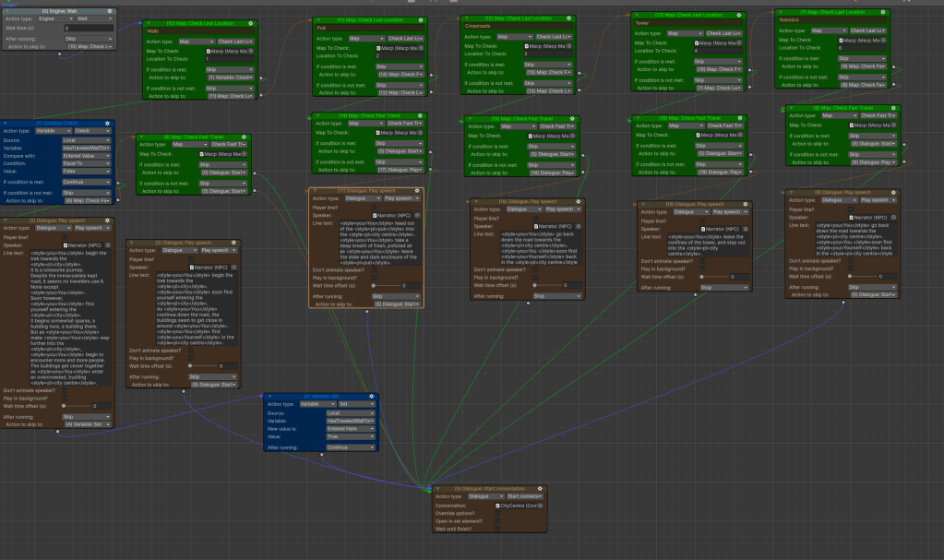Click Wait time field in Engine: Wait node

[x=88, y=29]
